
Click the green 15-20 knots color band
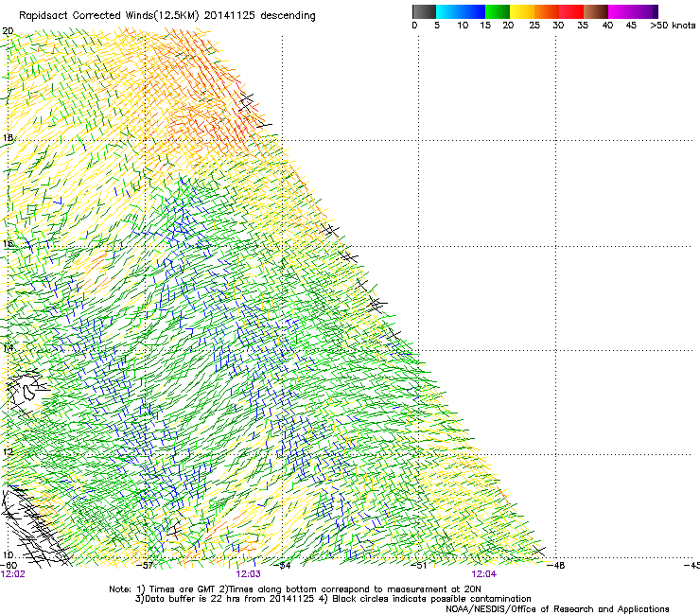tap(498, 11)
